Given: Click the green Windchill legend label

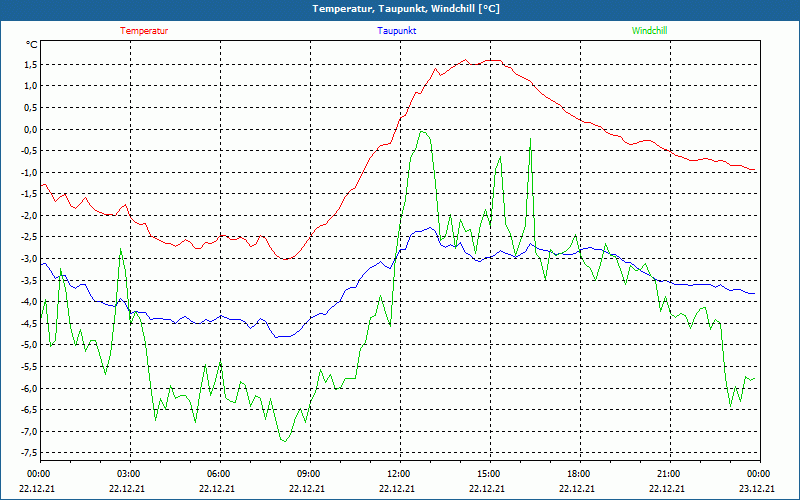Looking at the screenshot, I should (650, 31).
